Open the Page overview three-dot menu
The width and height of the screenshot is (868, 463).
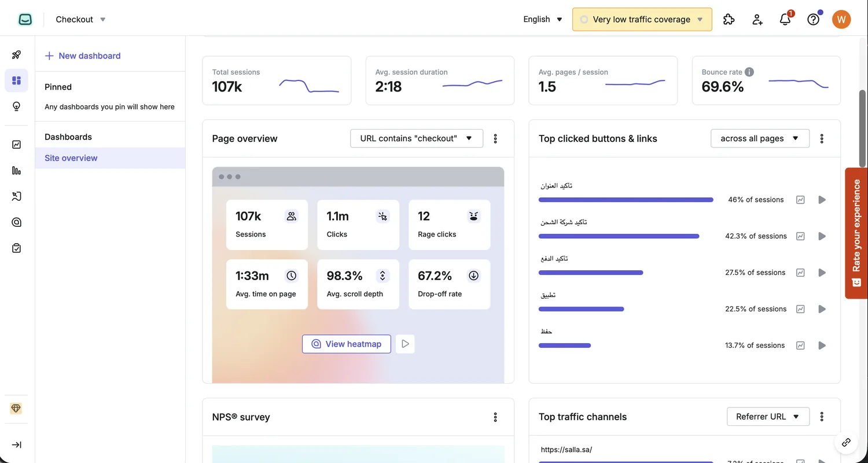pos(495,138)
